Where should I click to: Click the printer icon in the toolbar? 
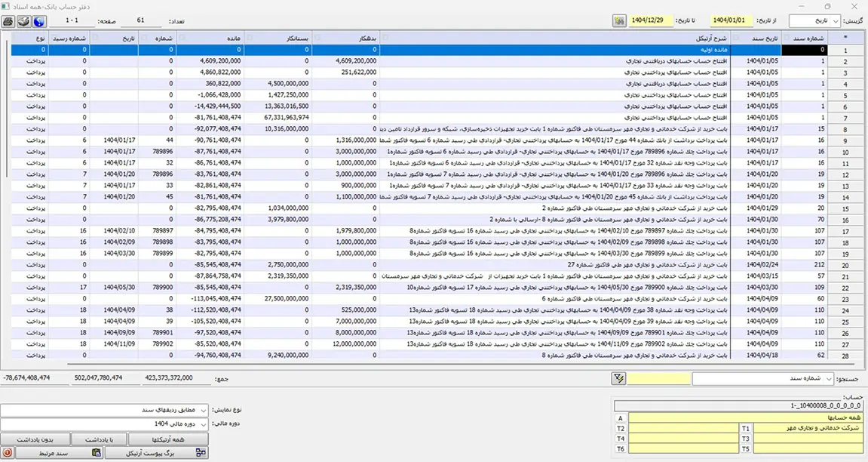click(x=8, y=21)
